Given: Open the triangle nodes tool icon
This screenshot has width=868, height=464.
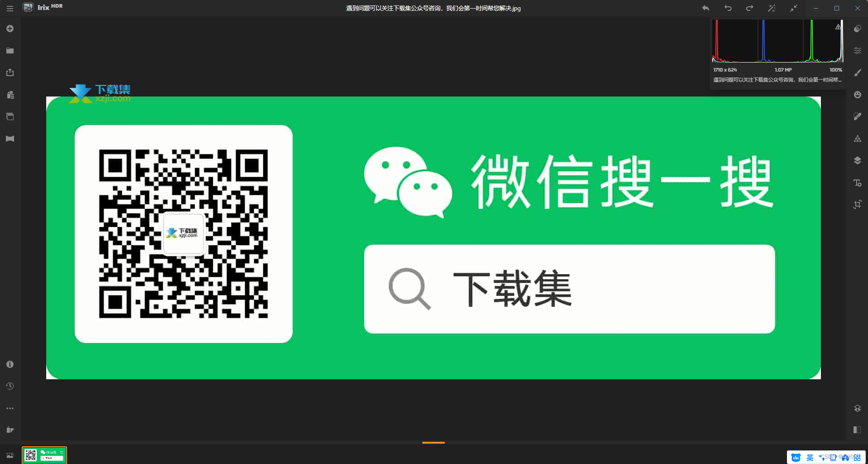Looking at the screenshot, I should 858,139.
